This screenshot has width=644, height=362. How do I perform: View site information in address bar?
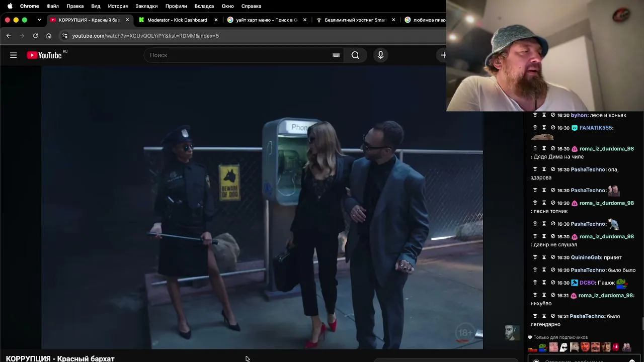[x=64, y=36]
